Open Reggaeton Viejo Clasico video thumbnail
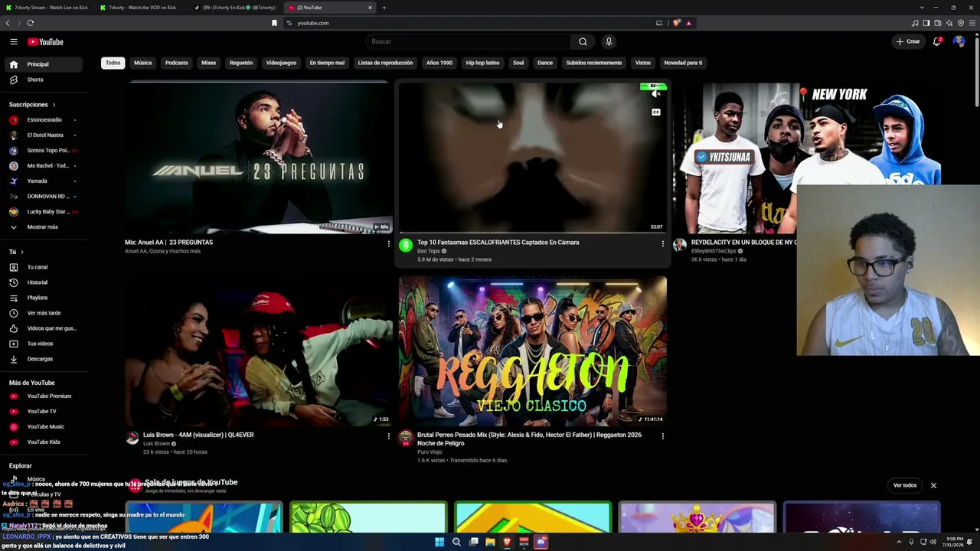980x551 pixels. 533,351
